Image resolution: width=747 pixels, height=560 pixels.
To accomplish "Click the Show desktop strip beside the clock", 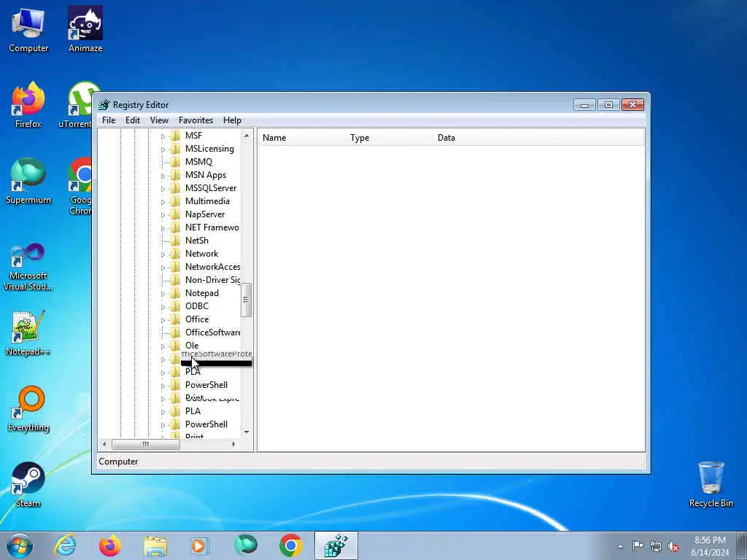I will [x=742, y=545].
